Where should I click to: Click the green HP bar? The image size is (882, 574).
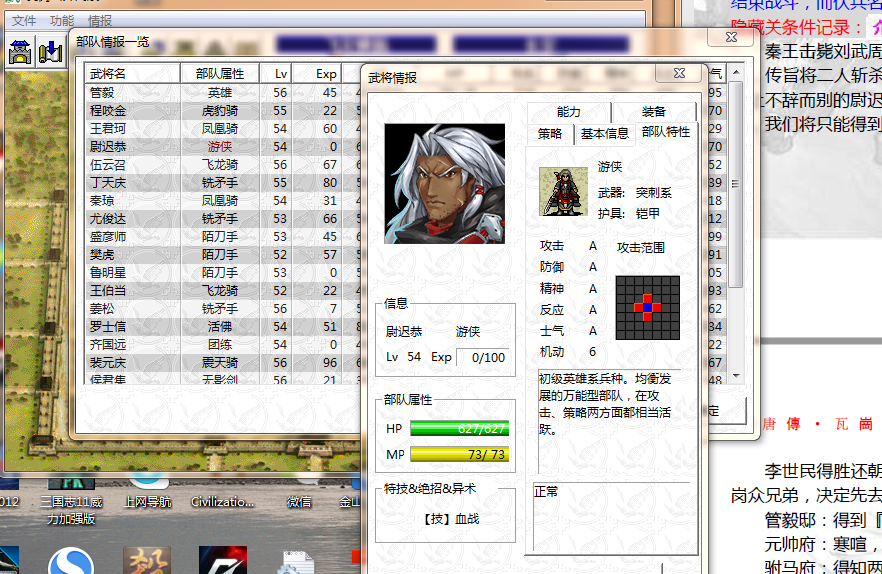click(460, 428)
